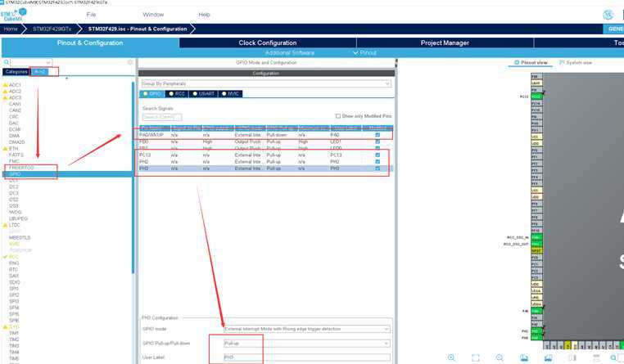Screen dimensions: 624x364
Task: Select FREERTOS in the peripheral list
Action: click(x=22, y=168)
